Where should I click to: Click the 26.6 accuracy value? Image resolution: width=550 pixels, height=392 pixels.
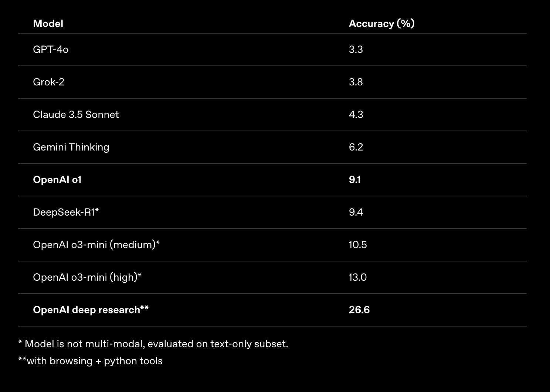[359, 310]
